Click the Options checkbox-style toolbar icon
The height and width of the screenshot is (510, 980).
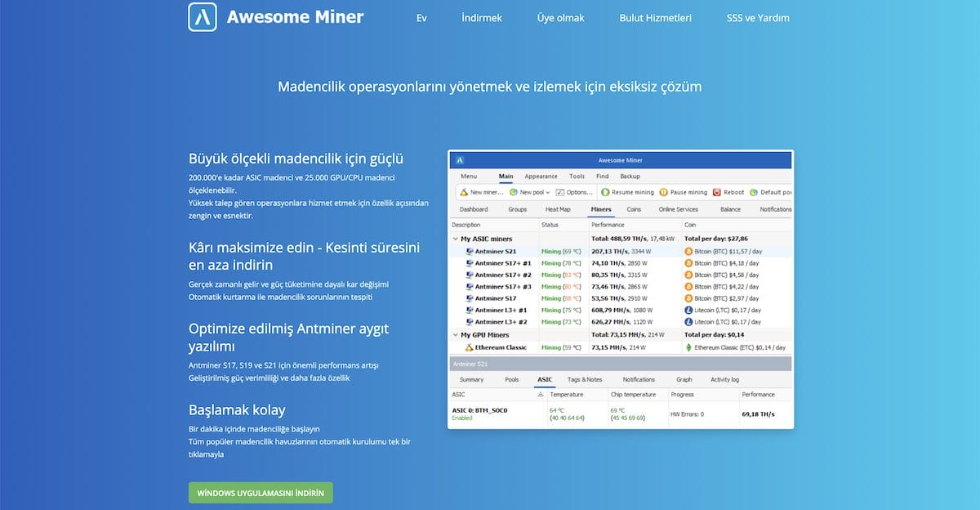click(559, 192)
